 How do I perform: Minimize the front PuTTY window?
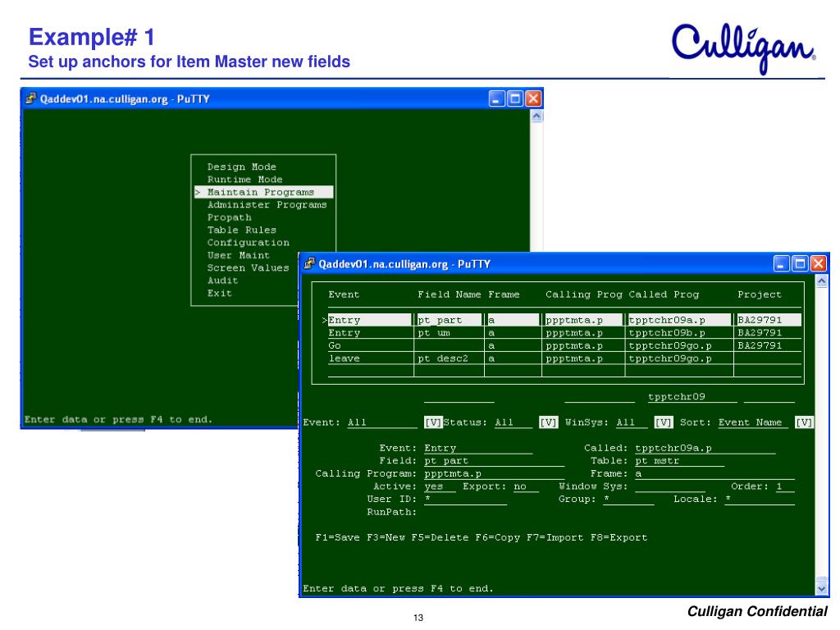(x=781, y=263)
